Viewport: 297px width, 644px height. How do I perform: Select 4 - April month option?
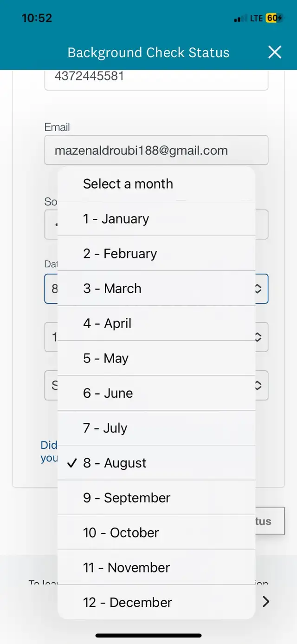[x=156, y=323]
